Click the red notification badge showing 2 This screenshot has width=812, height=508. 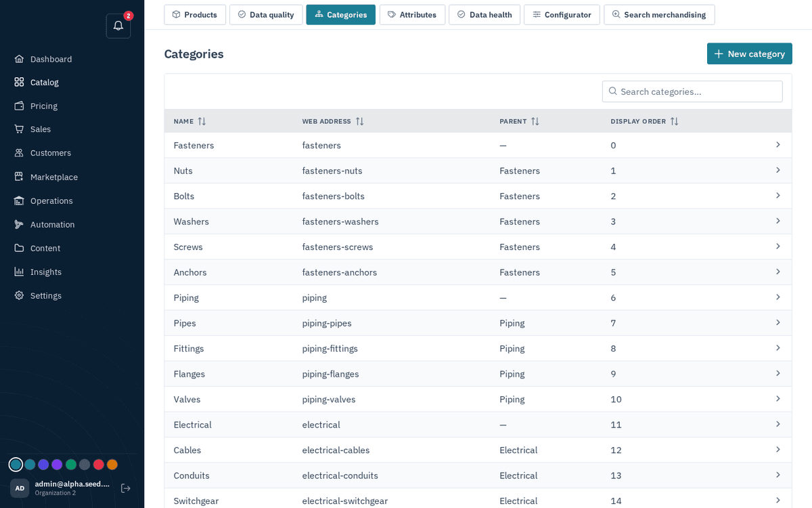[129, 16]
